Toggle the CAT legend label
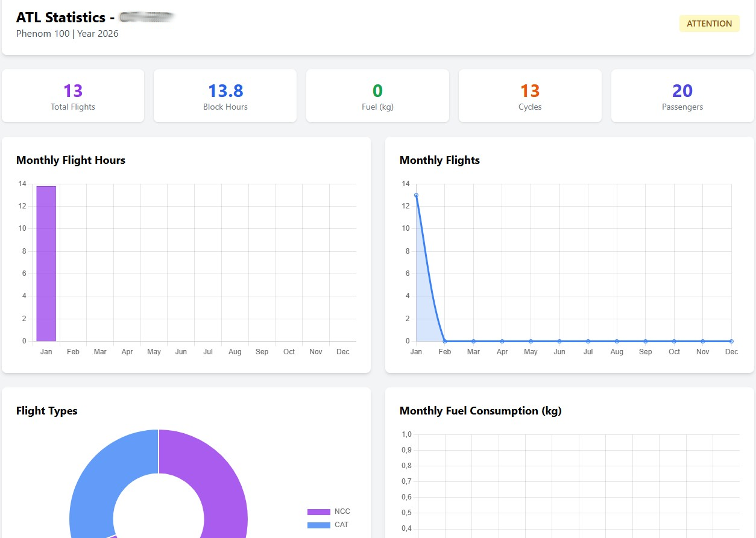The image size is (756, 538). click(342, 525)
